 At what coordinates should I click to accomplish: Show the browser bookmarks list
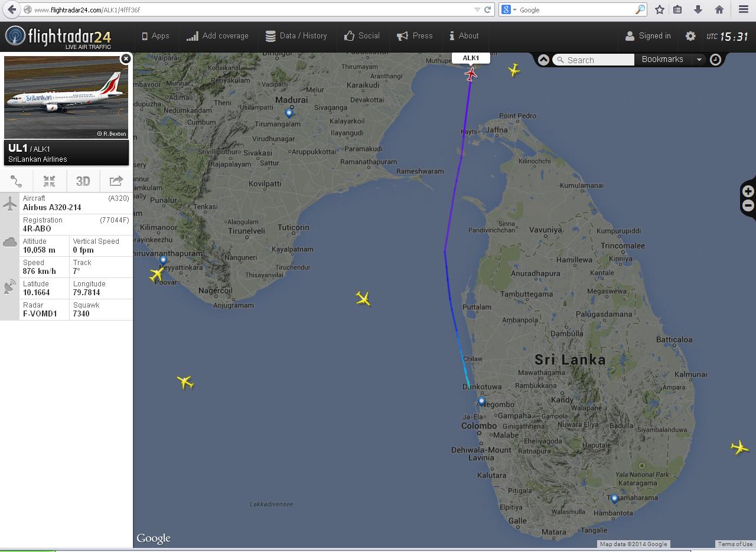click(x=678, y=9)
